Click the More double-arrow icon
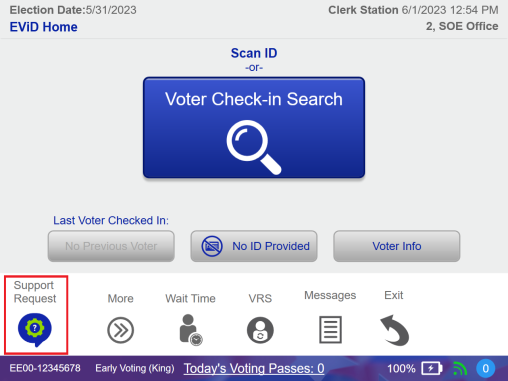The image size is (508, 381). (x=121, y=330)
